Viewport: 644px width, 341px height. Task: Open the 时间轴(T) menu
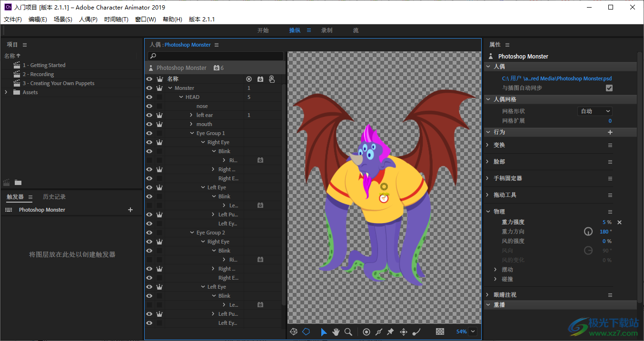[116, 19]
